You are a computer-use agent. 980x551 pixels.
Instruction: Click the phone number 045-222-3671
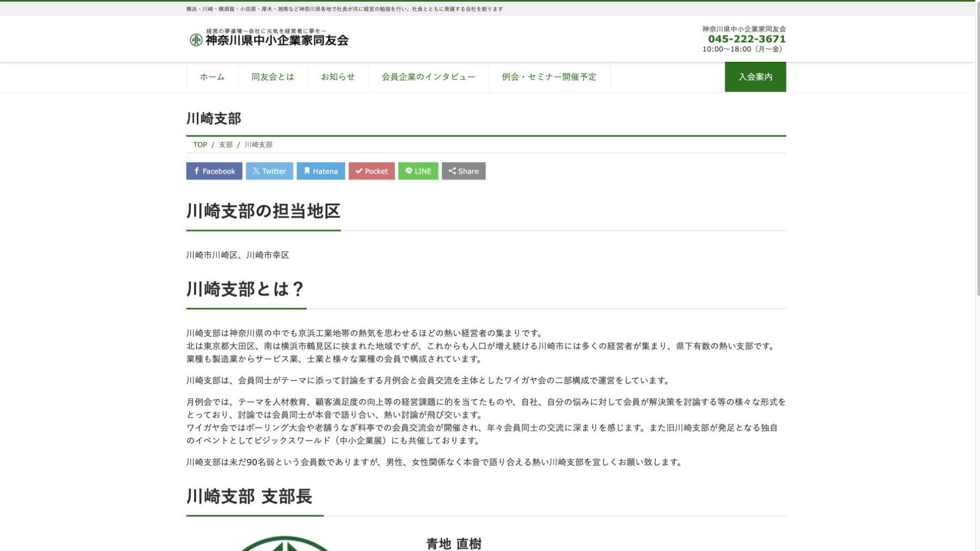click(x=746, y=38)
